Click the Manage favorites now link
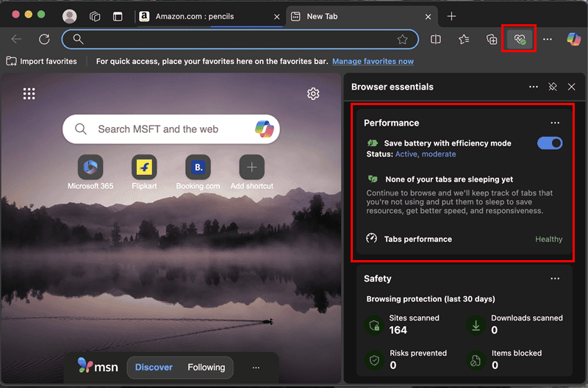 [x=373, y=62]
